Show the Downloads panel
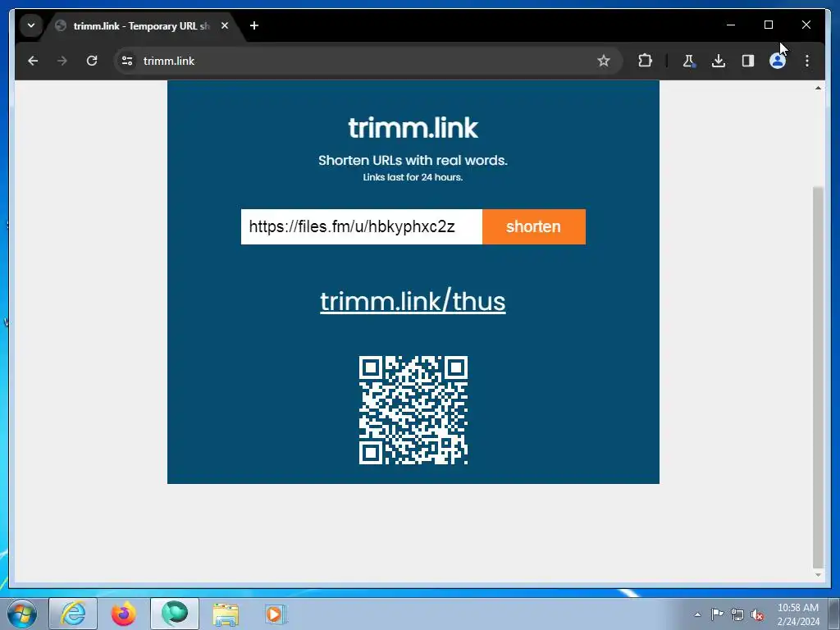 click(x=719, y=61)
